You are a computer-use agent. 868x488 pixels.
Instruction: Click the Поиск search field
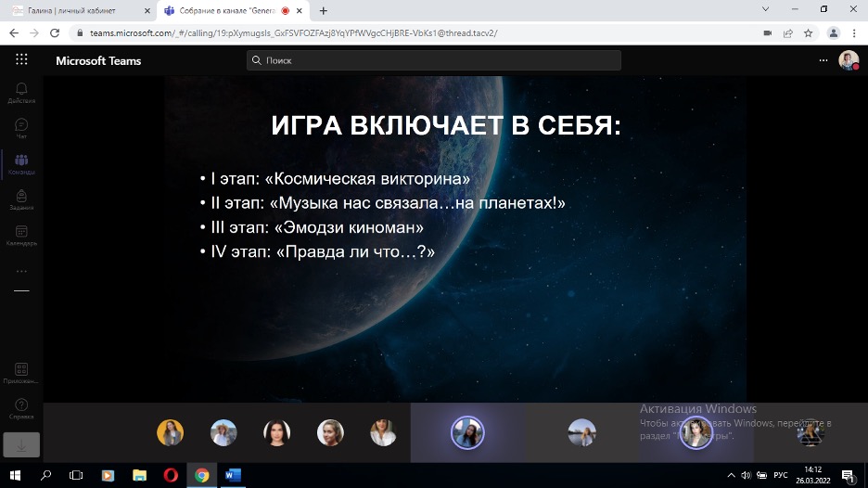click(x=434, y=60)
